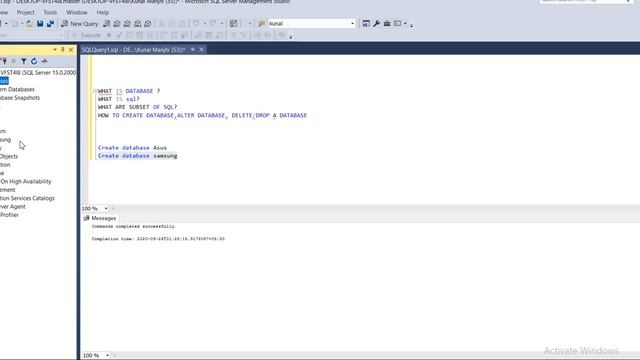
Task: Open Object Explorer window position dropdown
Action: [x=55, y=49]
